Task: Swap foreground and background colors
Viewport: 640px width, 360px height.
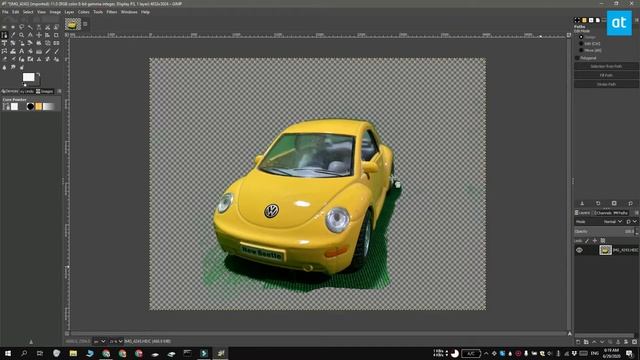Action: tap(38, 75)
